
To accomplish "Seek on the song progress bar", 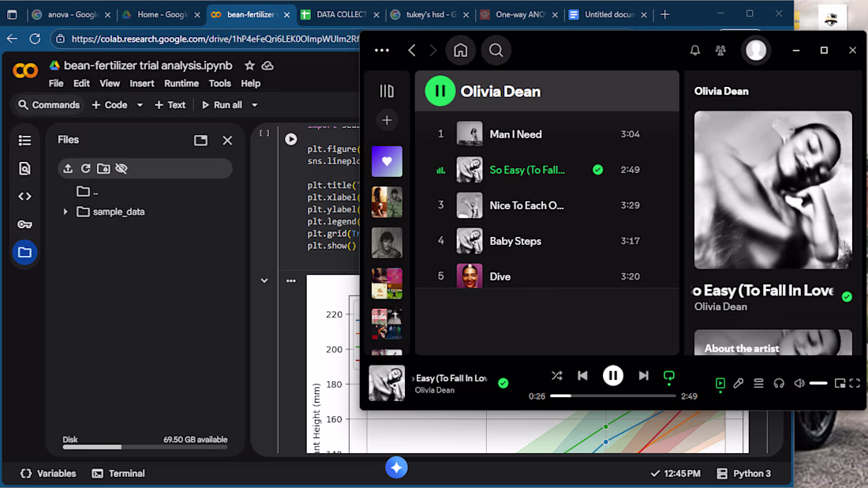I will [x=612, y=396].
